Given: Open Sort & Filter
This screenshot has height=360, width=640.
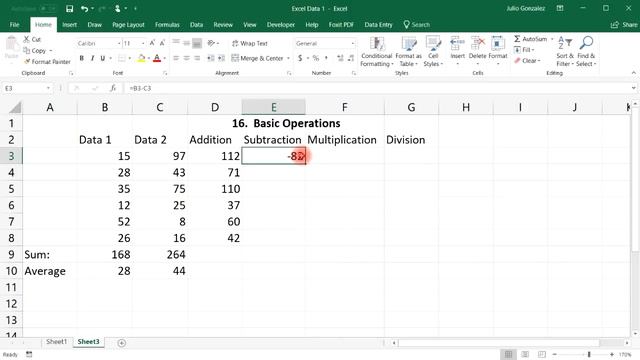Looking at the screenshot, I should [565, 51].
